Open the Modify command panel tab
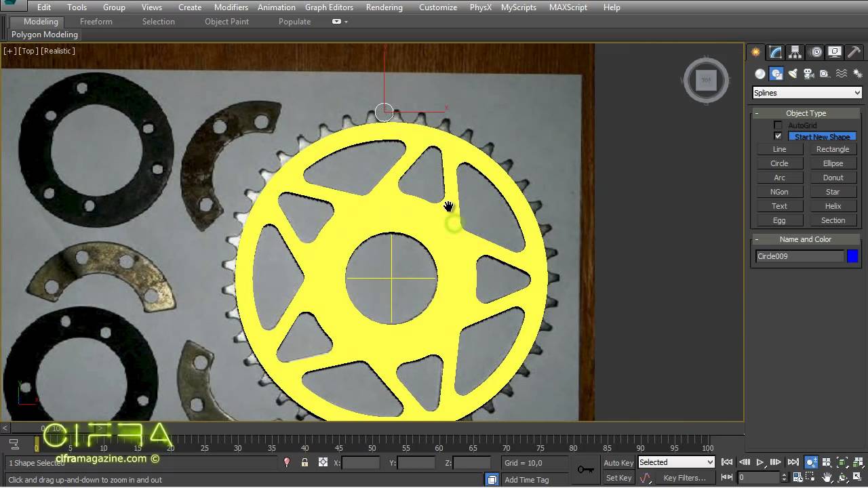 point(776,52)
